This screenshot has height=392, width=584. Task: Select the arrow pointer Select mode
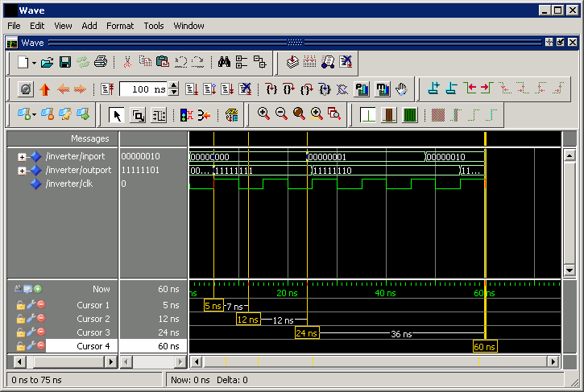[x=117, y=115]
